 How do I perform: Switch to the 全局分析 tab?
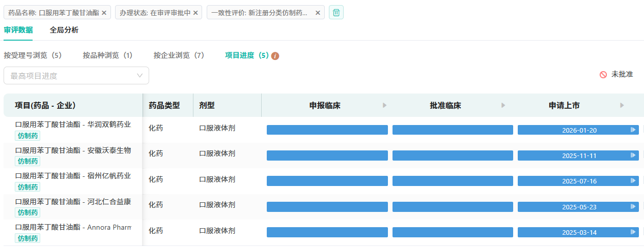[64, 30]
